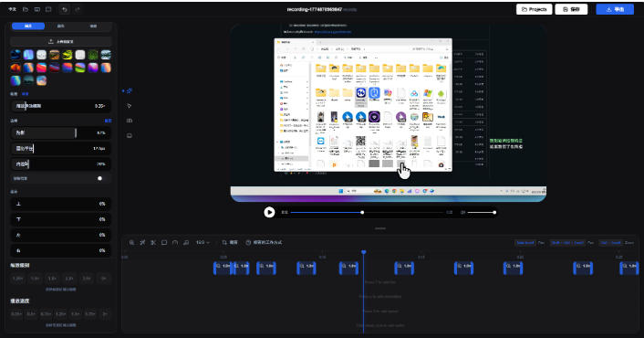Click the magnifier add-zoom timeline icon
This screenshot has height=338, width=644.
click(131, 243)
